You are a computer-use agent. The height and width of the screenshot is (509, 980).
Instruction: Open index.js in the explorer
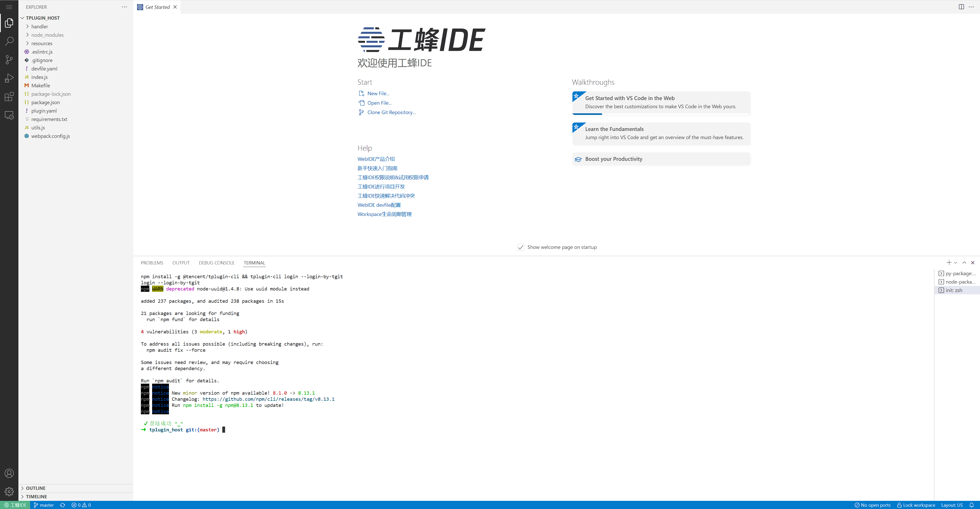(76, 77)
